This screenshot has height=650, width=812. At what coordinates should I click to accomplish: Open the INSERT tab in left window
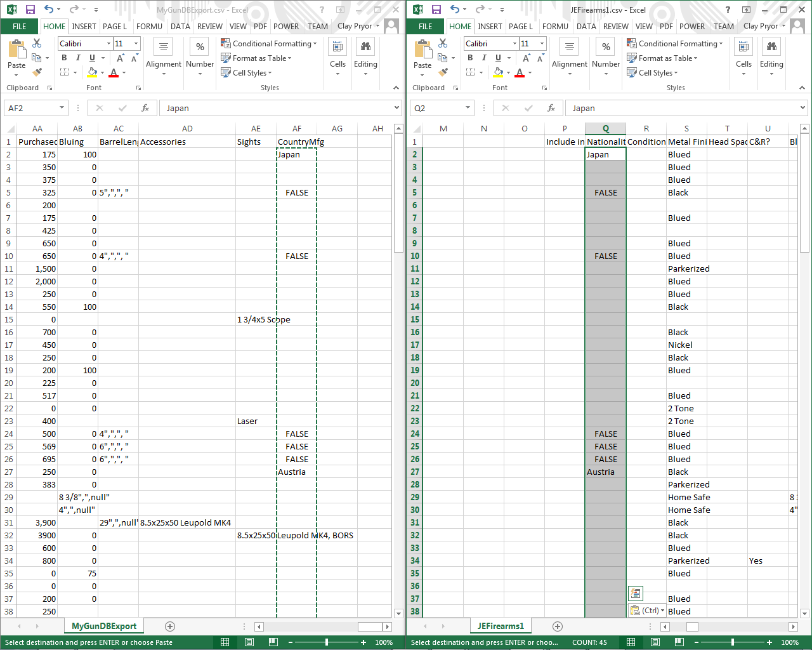click(x=84, y=27)
